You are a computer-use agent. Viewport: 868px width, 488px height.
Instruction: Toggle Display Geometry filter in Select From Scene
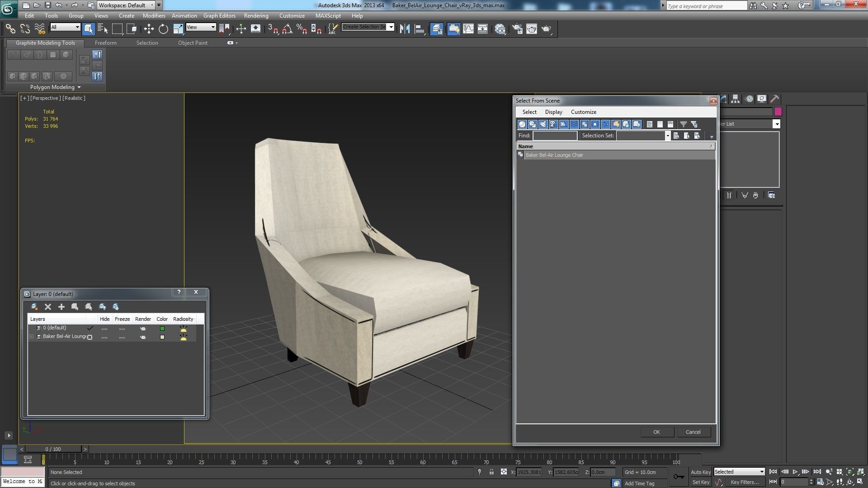(x=522, y=124)
